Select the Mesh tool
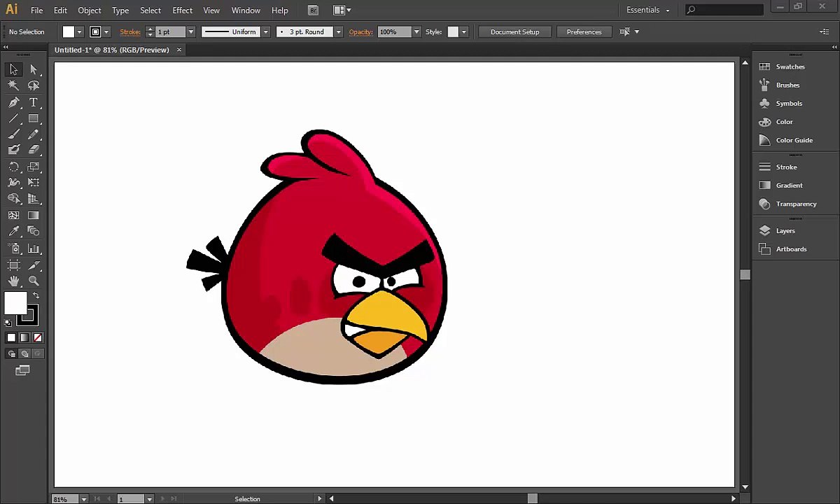The height and width of the screenshot is (504, 840). (x=13, y=216)
